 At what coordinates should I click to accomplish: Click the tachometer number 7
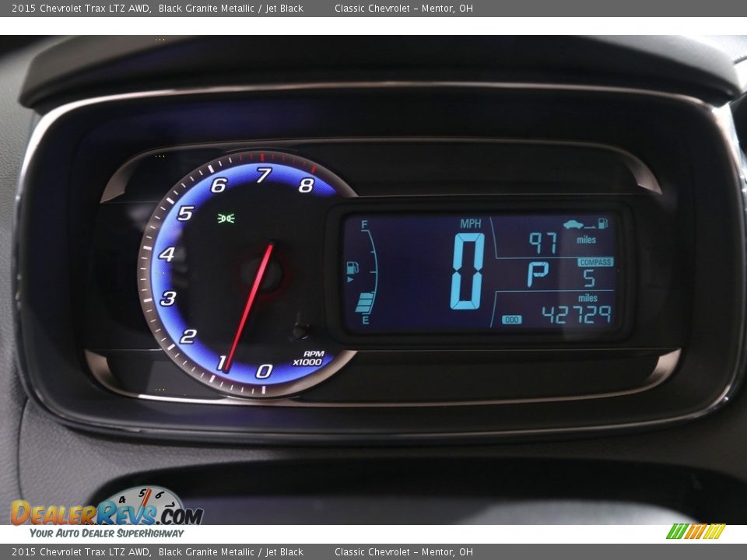pyautogui.click(x=264, y=175)
